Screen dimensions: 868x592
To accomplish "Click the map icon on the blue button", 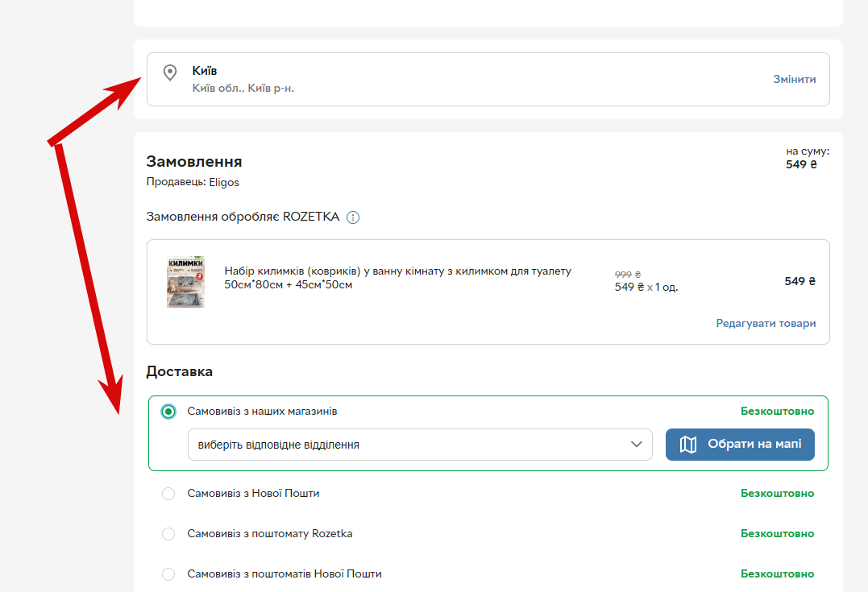I will coord(688,445).
